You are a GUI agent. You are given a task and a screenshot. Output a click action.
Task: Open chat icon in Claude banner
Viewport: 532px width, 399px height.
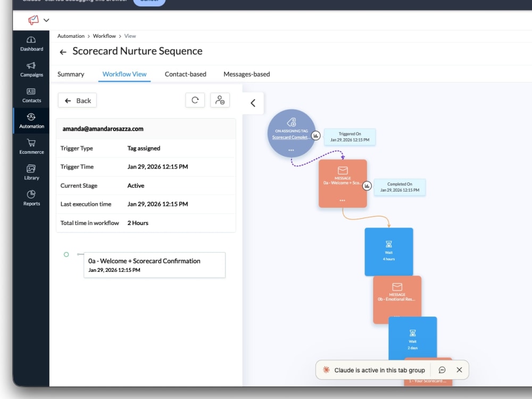pos(442,370)
